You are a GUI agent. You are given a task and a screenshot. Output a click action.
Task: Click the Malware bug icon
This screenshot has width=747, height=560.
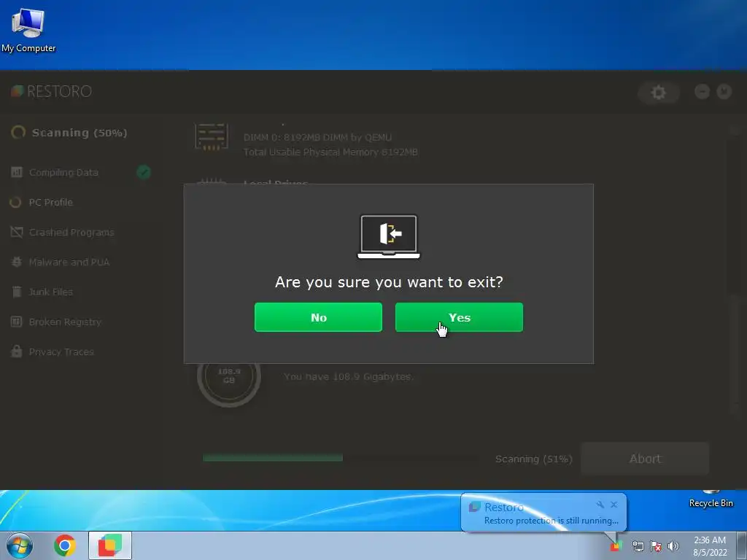[17, 262]
